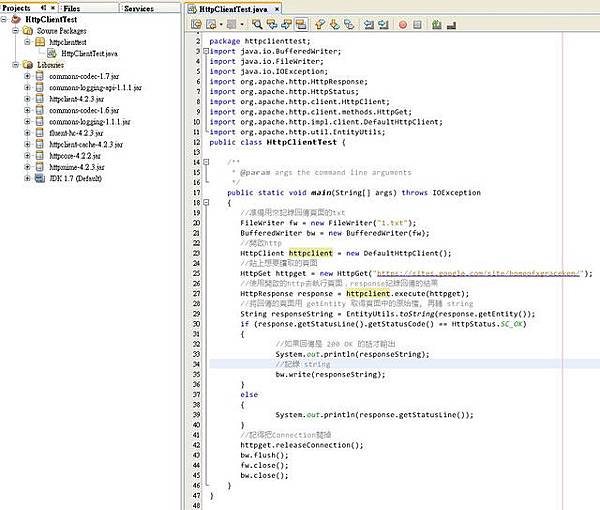This screenshot has width=600, height=510.
Task: Collapse the Libraries folder in project tree
Action: point(15,65)
